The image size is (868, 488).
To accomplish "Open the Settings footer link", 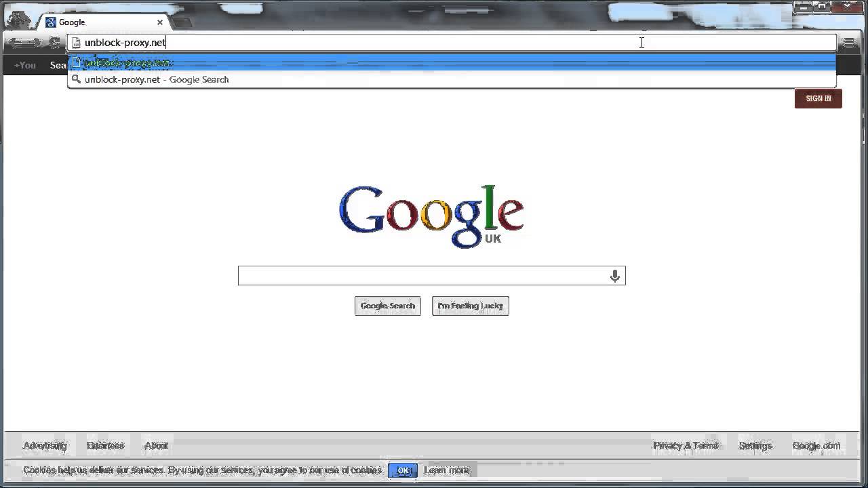I will 755,445.
